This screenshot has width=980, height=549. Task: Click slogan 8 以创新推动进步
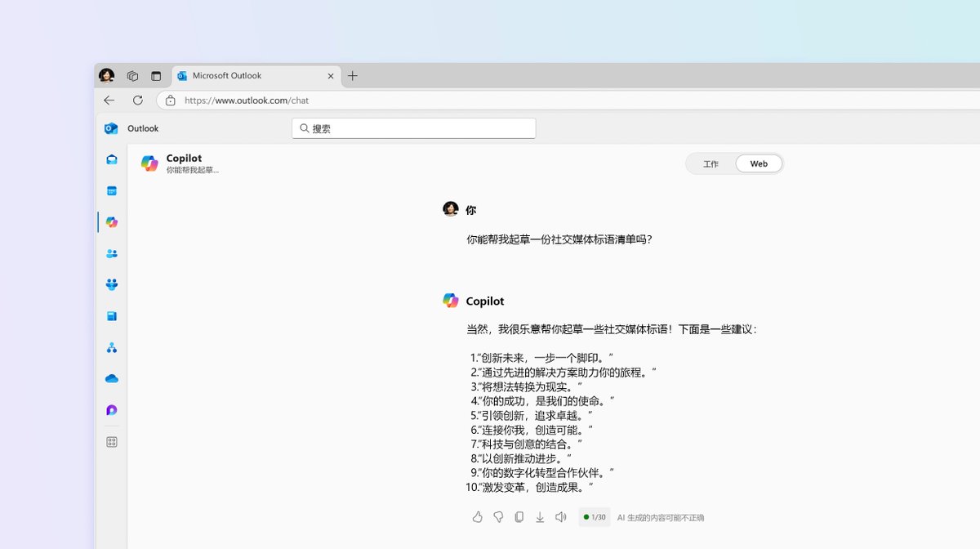(521, 458)
